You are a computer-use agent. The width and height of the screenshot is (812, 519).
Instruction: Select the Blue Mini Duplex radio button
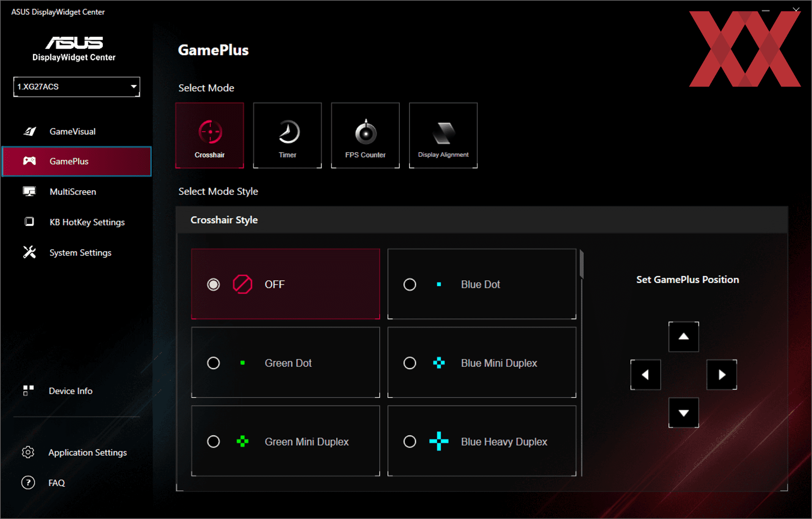[410, 363]
